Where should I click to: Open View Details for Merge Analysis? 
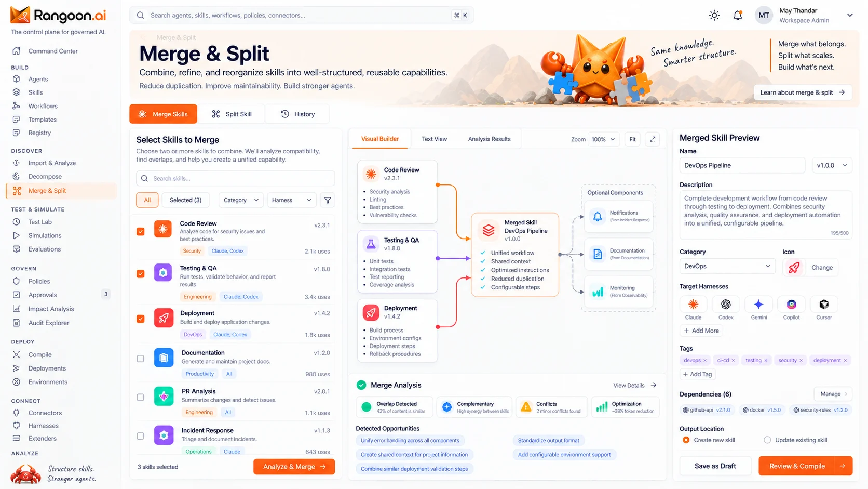[x=634, y=386]
